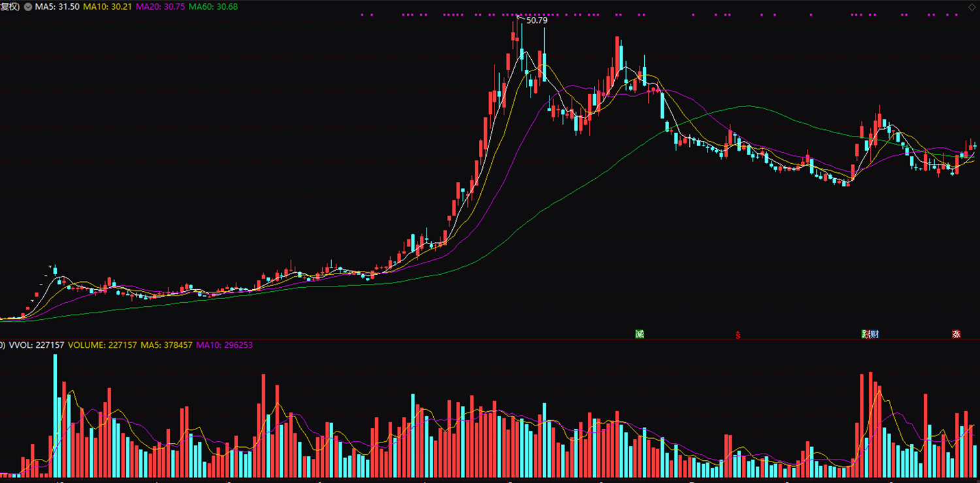Click the VOLUME: 227157 label
Image resolution: width=980 pixels, height=483 pixels.
103,345
